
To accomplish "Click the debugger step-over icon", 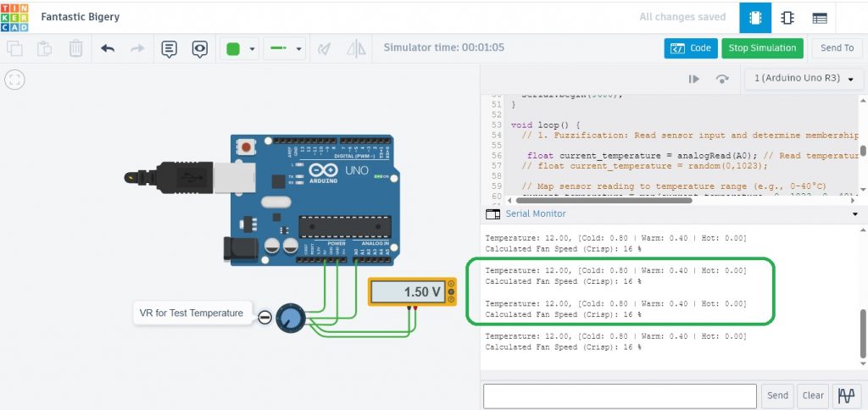I will pos(722,79).
